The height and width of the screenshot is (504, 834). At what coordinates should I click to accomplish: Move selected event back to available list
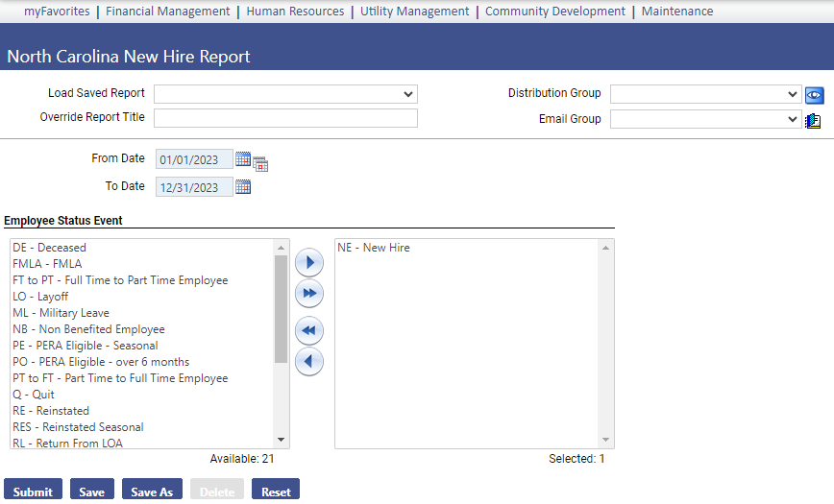[309, 362]
